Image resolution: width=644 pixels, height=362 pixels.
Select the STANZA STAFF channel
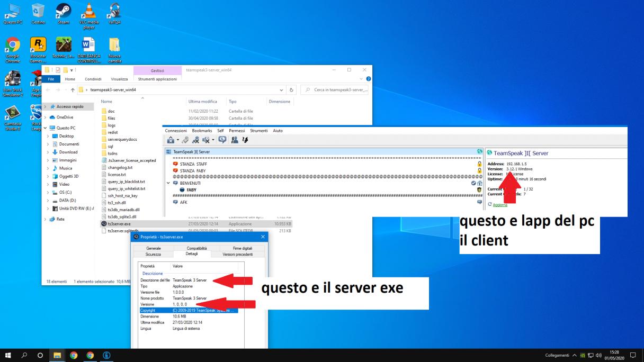click(x=194, y=164)
